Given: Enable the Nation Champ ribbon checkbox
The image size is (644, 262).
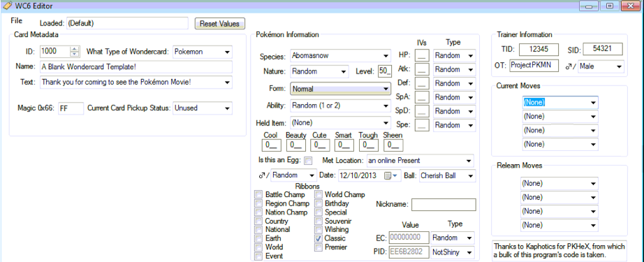Looking at the screenshot, I should click(x=258, y=212).
